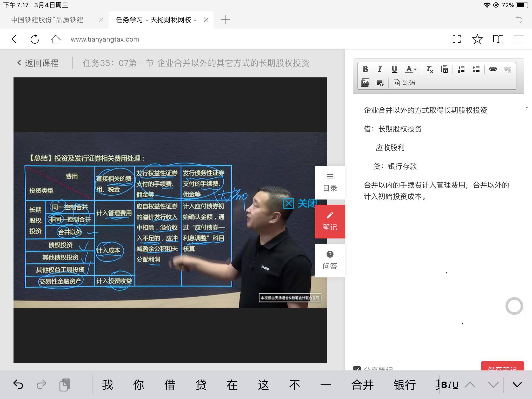Viewport: 532px width, 399px height.
Task: Clear text formatting with Tx icon
Action: [429, 69]
